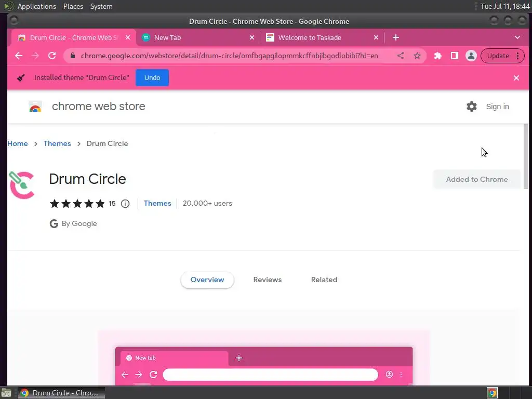This screenshot has width=532, height=399.
Task: Open the Themes category link beside the rating
Action: tap(157, 203)
